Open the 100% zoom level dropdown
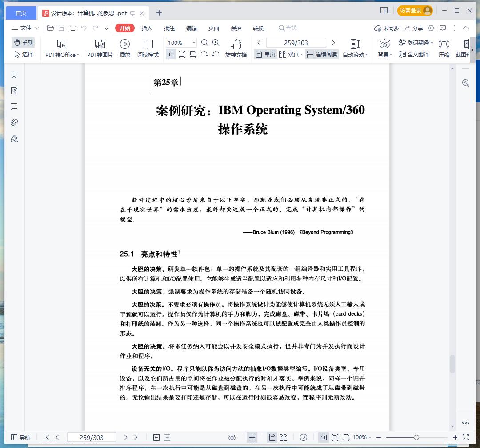Viewport: 480px width, 448px height. [194, 43]
